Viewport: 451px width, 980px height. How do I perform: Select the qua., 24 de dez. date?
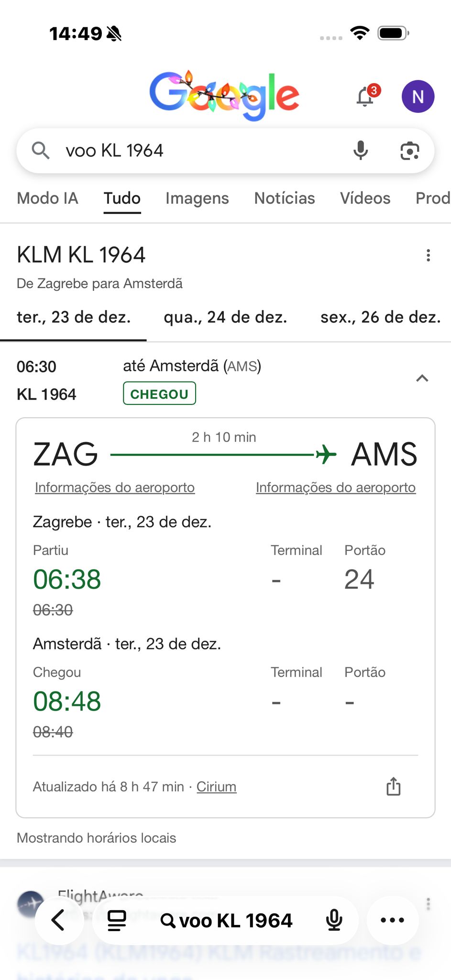[x=225, y=317]
